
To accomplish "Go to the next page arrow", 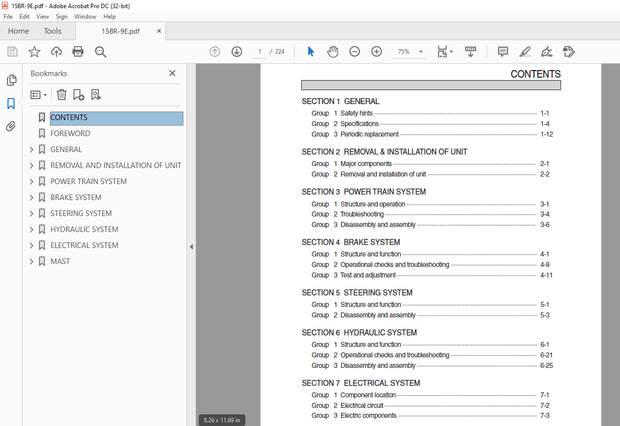I will (x=237, y=51).
